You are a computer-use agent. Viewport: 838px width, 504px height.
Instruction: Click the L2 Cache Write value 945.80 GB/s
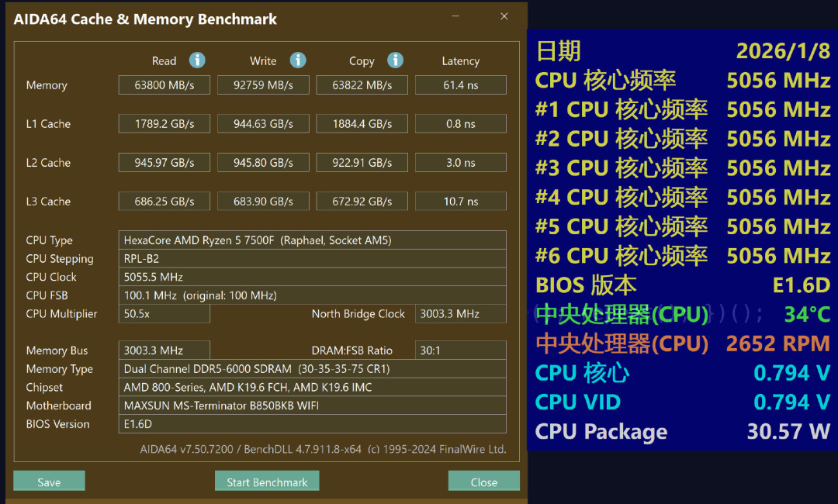click(x=263, y=162)
